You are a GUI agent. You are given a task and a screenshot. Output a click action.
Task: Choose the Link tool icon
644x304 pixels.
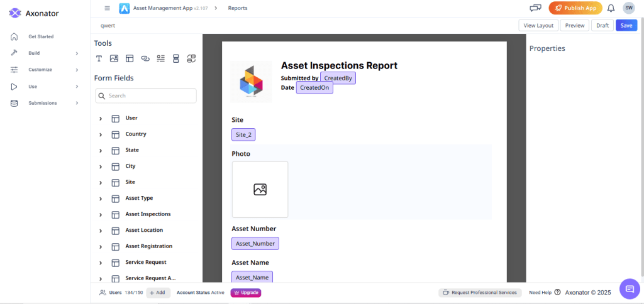145,58
